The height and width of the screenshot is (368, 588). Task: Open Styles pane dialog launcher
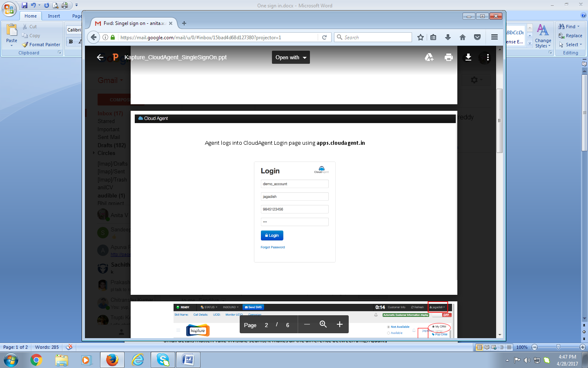pyautogui.click(x=550, y=53)
